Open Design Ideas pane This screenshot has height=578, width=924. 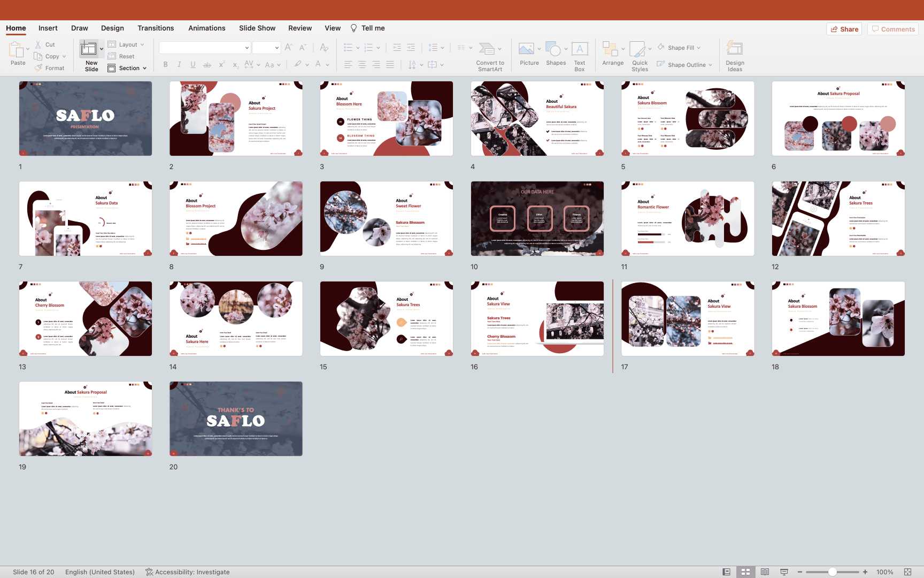(x=735, y=50)
